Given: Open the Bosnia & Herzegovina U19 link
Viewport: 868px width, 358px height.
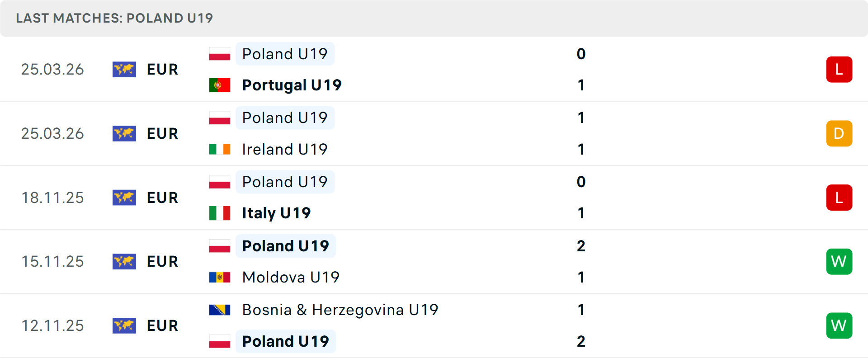Looking at the screenshot, I should click(x=340, y=310).
